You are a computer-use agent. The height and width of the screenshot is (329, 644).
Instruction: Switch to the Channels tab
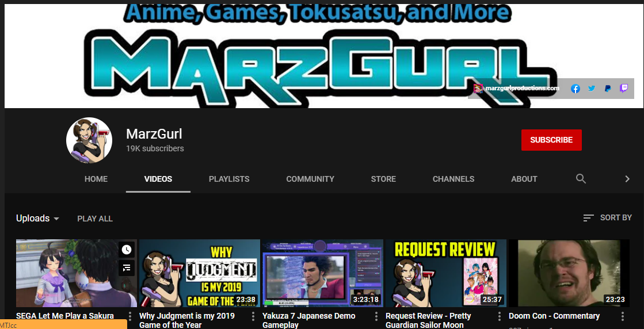click(x=454, y=179)
